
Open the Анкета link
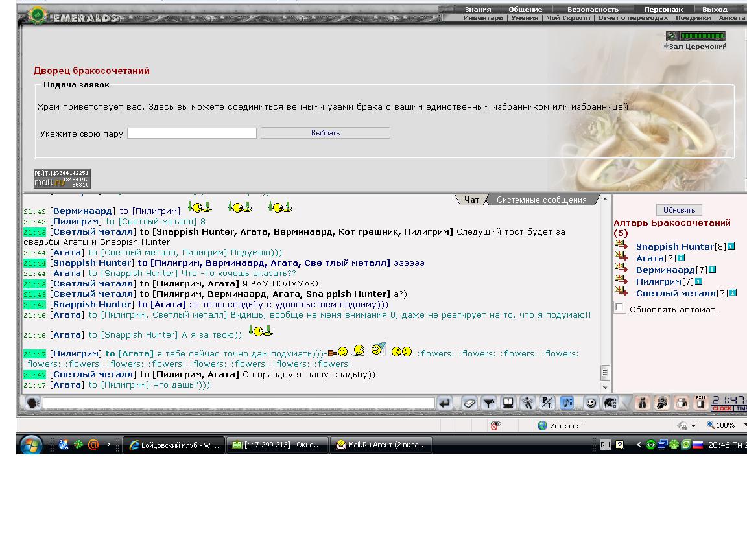pos(731,18)
